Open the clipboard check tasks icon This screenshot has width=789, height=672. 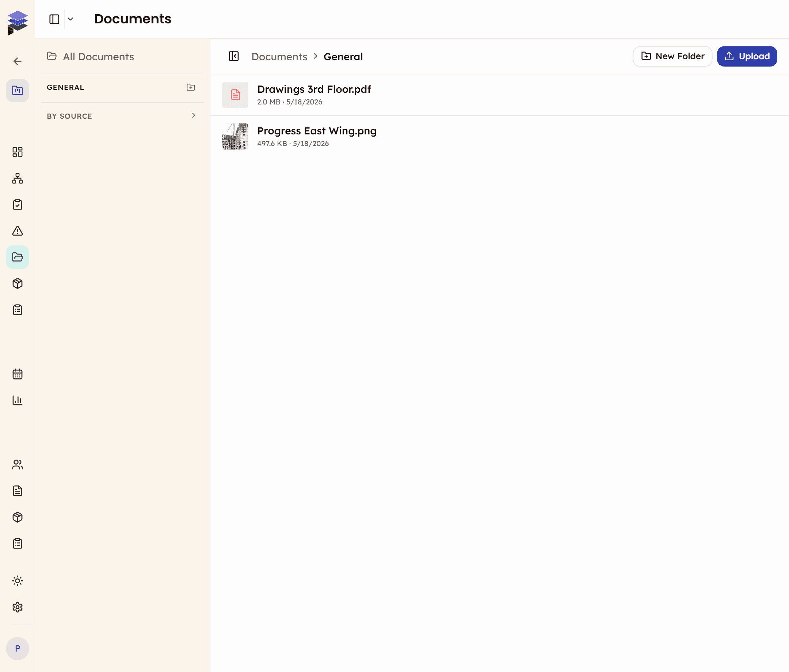(x=18, y=205)
